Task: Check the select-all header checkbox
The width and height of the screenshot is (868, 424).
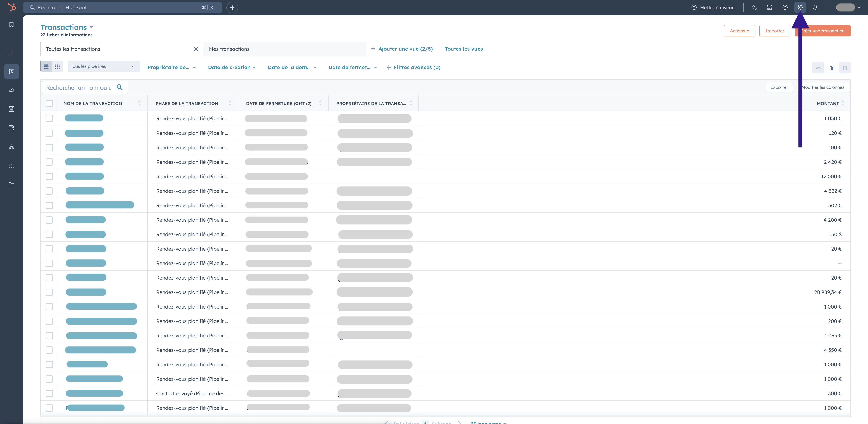Action: [49, 104]
